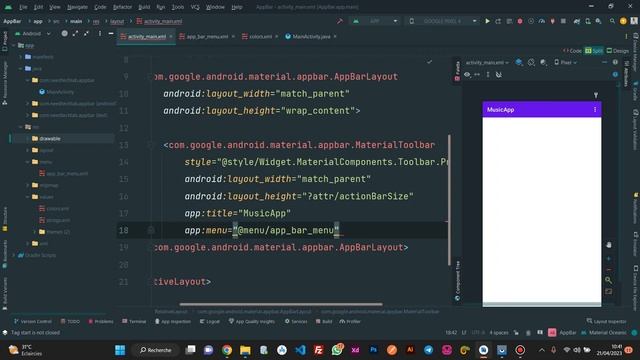This screenshot has height=360, width=640.
Task: Click the layout breadcrumb in navigation bar
Action: point(117,21)
